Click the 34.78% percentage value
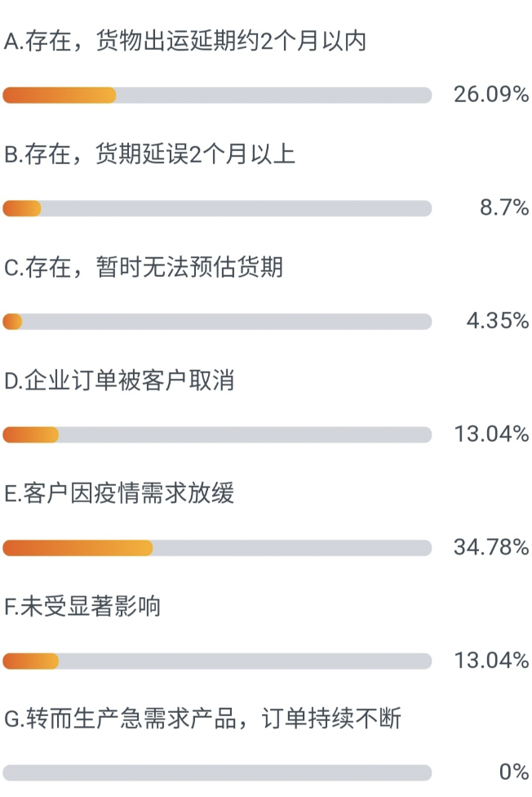Image resolution: width=532 pixels, height=797 pixels. (491, 547)
